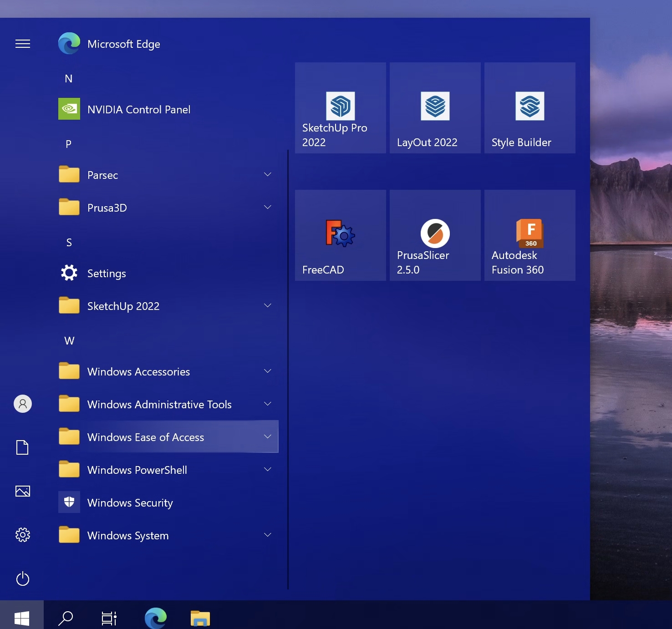Expand Windows Administrative Tools chevron
The width and height of the screenshot is (672, 629).
coord(268,404)
